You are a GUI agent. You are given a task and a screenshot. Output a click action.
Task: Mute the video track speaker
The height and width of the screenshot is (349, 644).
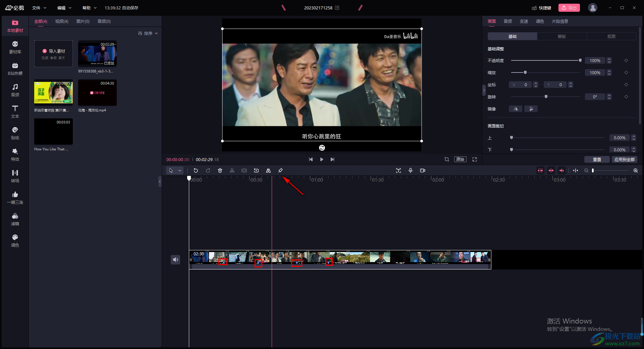(175, 259)
